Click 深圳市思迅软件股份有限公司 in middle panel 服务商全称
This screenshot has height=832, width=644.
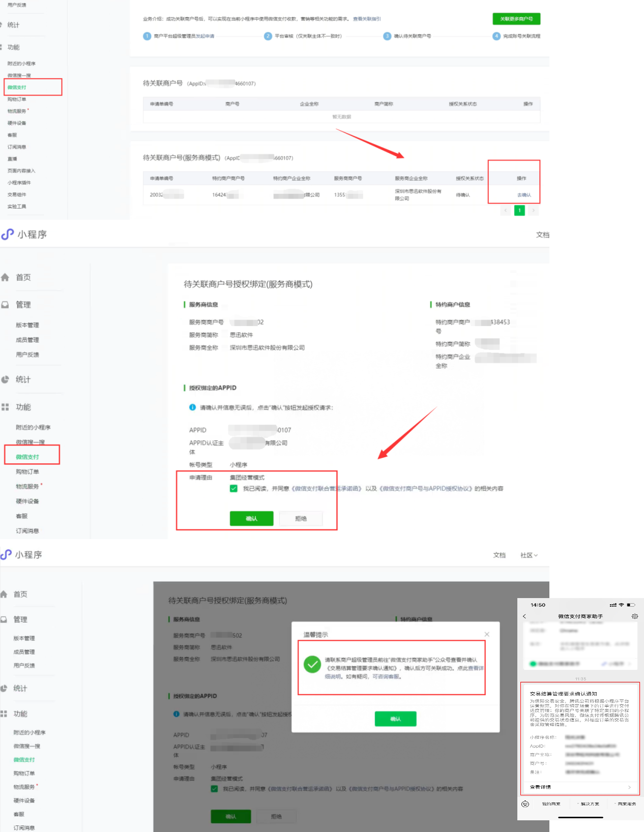pos(267,348)
